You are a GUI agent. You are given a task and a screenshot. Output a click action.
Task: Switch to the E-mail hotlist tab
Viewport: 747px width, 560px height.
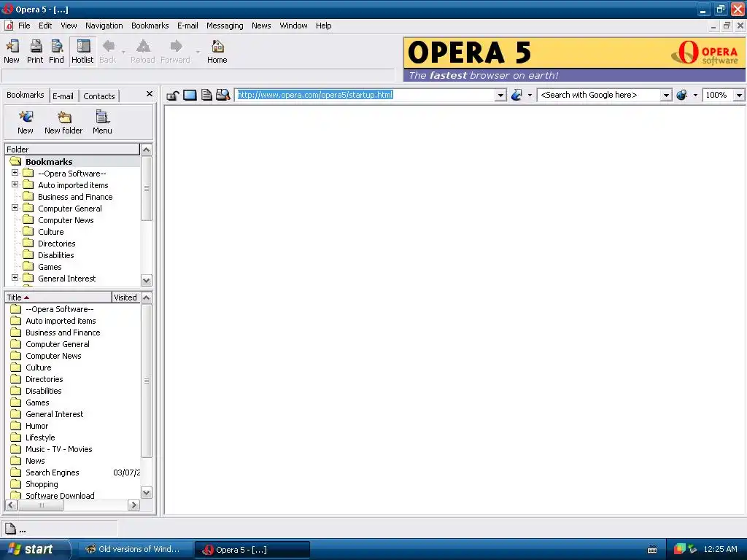point(63,96)
